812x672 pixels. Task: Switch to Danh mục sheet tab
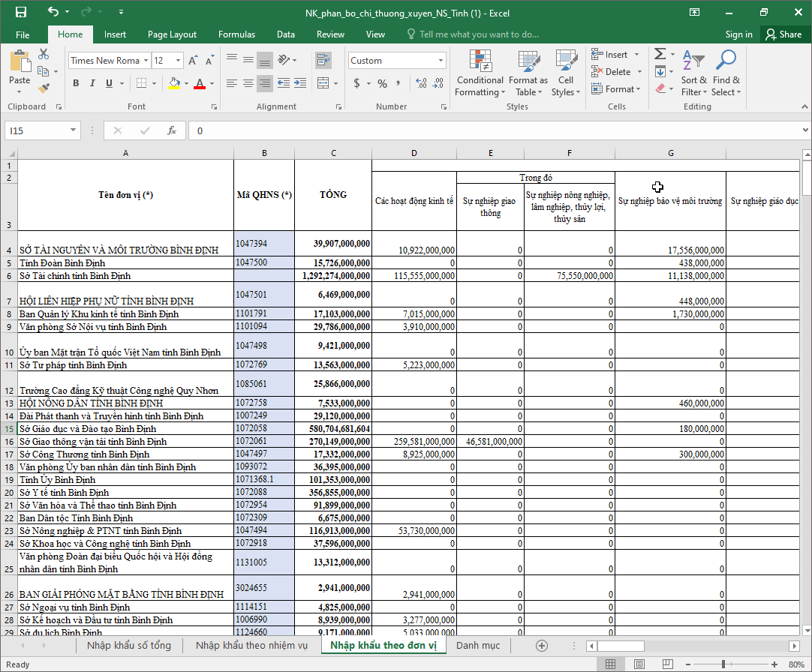tap(477, 646)
